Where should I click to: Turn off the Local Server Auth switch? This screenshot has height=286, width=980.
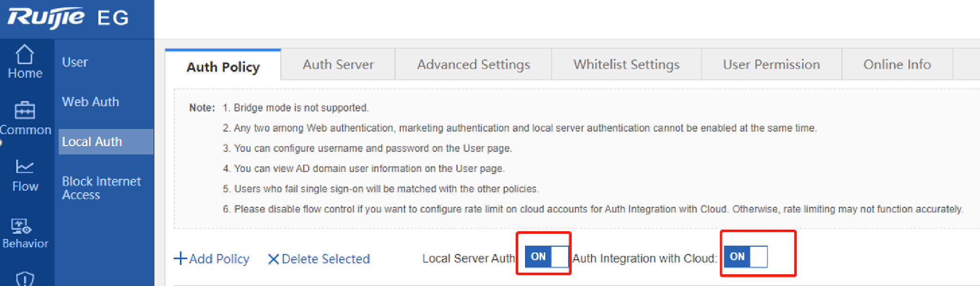(546, 257)
